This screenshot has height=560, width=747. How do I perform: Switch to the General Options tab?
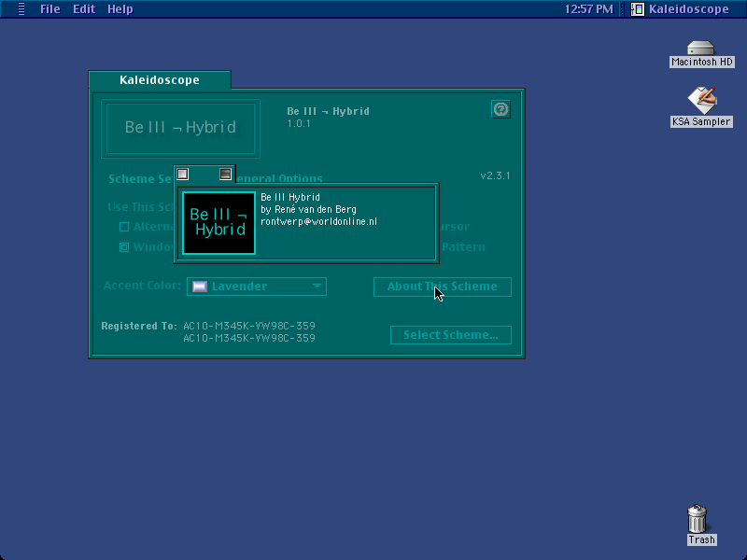(x=278, y=179)
